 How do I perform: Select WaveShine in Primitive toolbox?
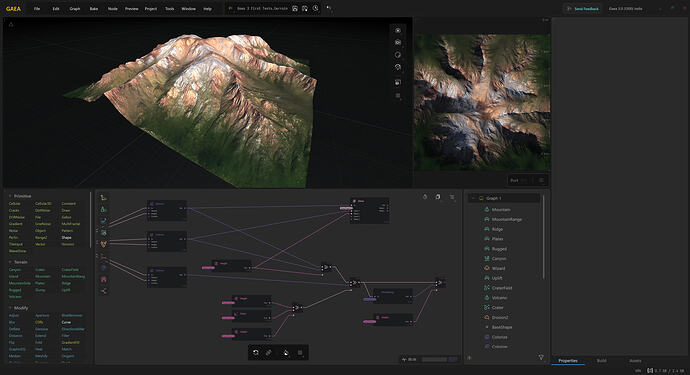(18, 251)
